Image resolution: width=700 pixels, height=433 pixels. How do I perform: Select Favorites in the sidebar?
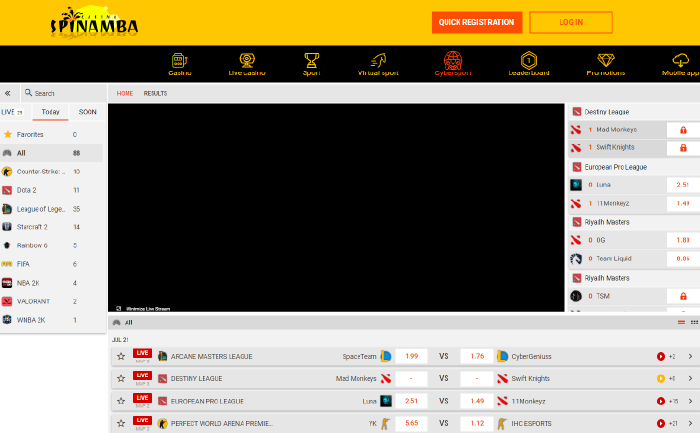pyautogui.click(x=51, y=134)
